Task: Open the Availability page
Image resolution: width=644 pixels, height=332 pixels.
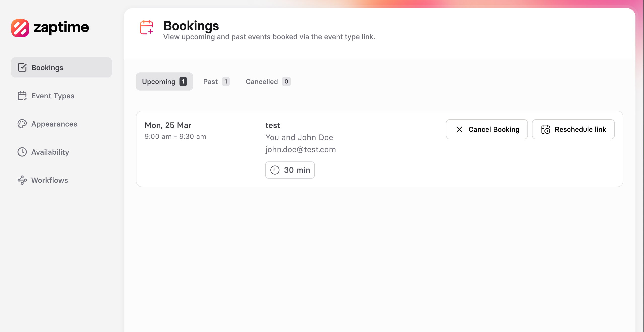Action: [x=50, y=152]
